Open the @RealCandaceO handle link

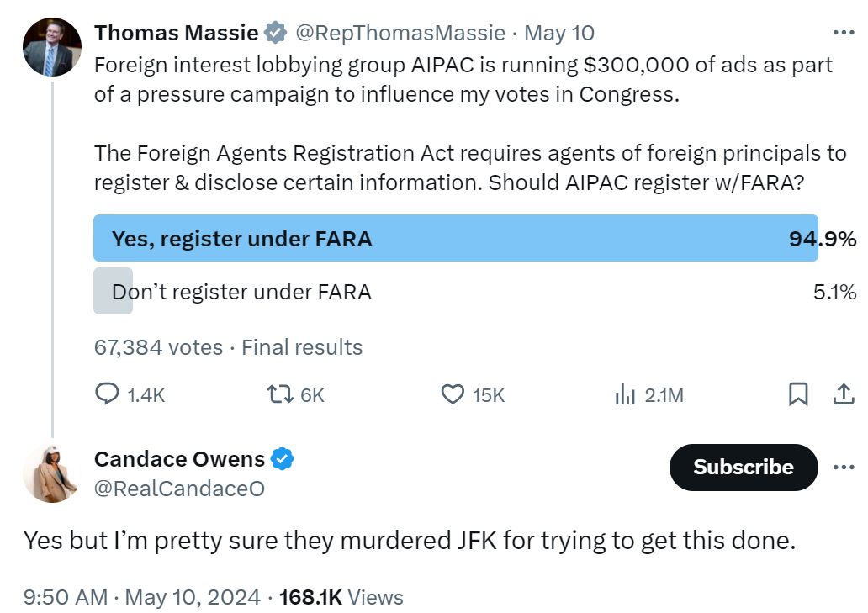179,489
